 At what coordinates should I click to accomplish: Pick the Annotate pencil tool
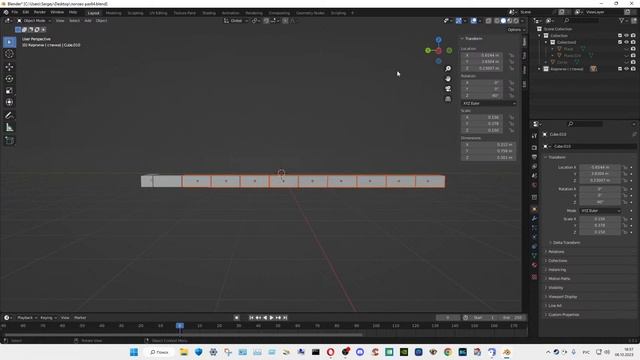(x=9, y=116)
